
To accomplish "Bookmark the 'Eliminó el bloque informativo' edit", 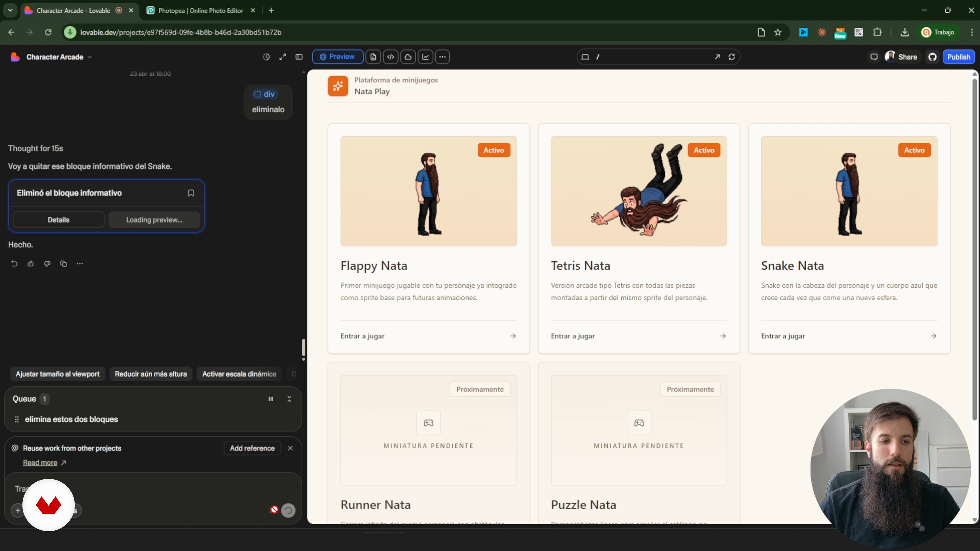I will [191, 193].
